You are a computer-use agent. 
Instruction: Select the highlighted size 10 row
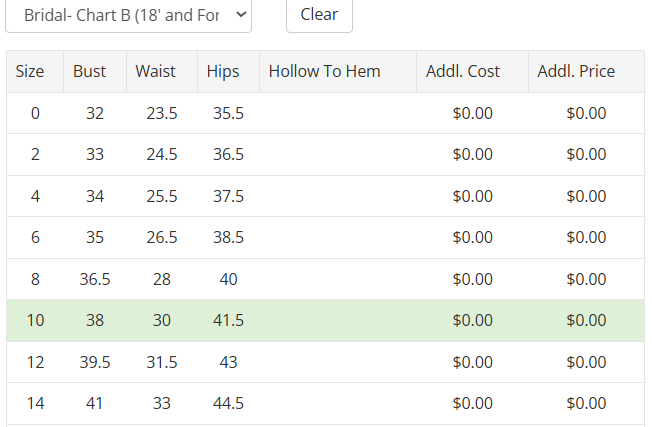click(325, 321)
